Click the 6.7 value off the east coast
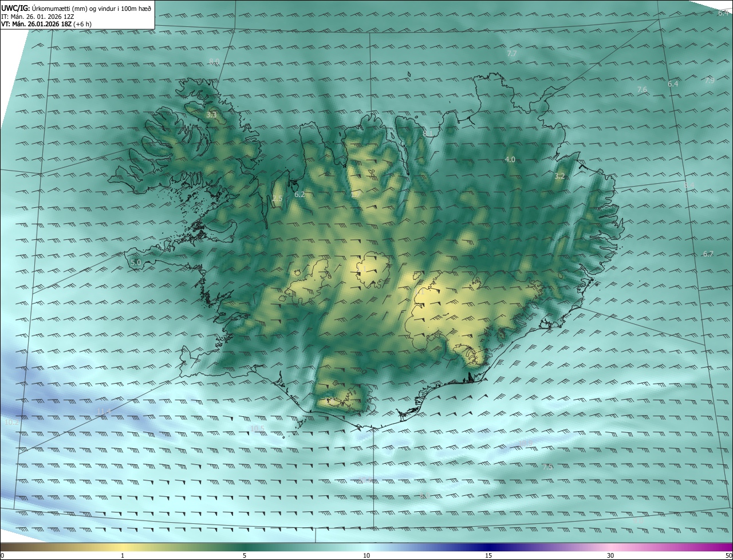Image resolution: width=733 pixels, height=560 pixels. point(708,254)
